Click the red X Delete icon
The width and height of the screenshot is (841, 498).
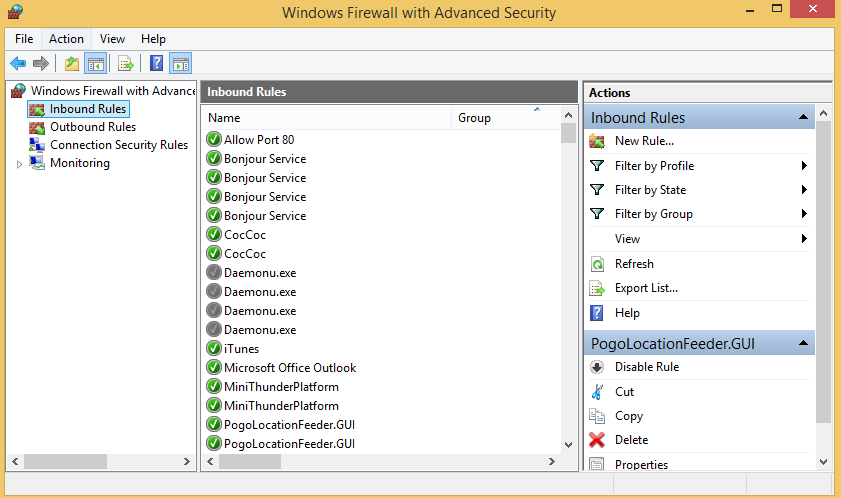tap(596, 440)
